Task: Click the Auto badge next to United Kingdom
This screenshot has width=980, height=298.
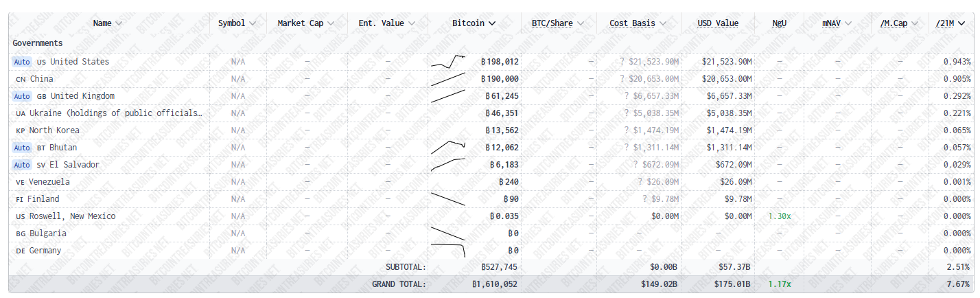Action: click(22, 96)
